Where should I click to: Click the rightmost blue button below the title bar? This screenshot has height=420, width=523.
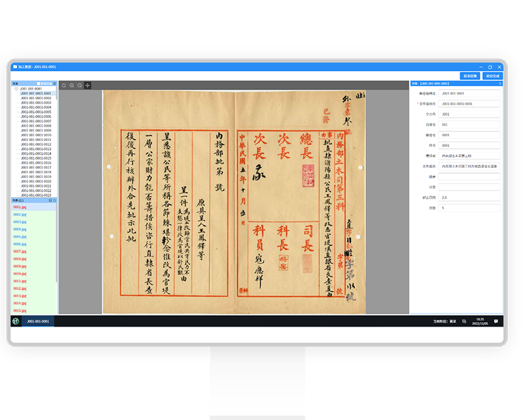point(493,76)
